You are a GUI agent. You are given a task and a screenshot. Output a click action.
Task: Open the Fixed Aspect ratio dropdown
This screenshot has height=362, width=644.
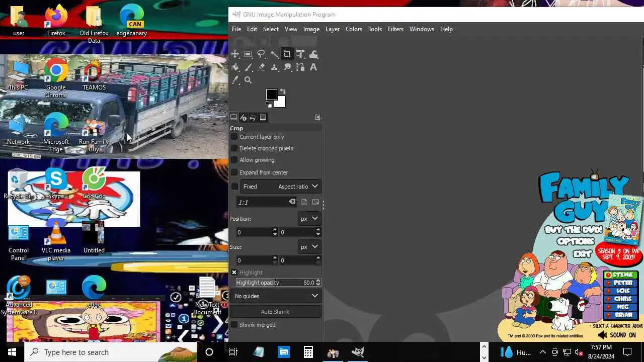[x=281, y=187]
